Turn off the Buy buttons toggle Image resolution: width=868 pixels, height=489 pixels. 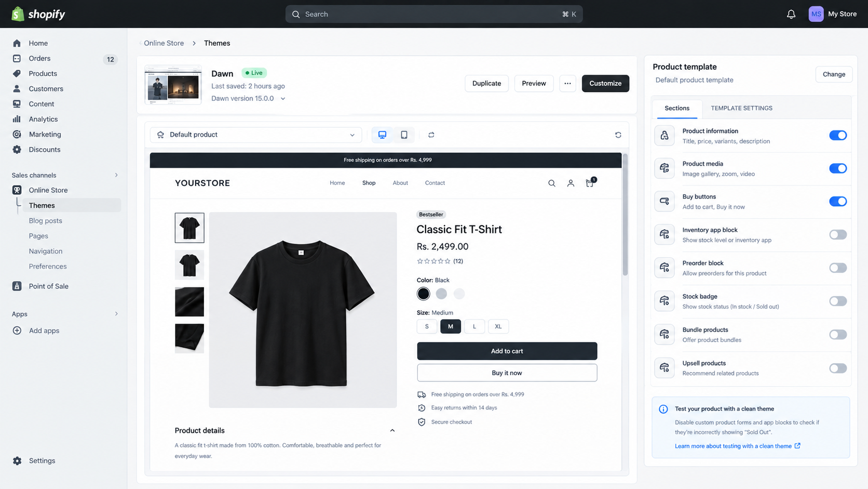(x=837, y=202)
